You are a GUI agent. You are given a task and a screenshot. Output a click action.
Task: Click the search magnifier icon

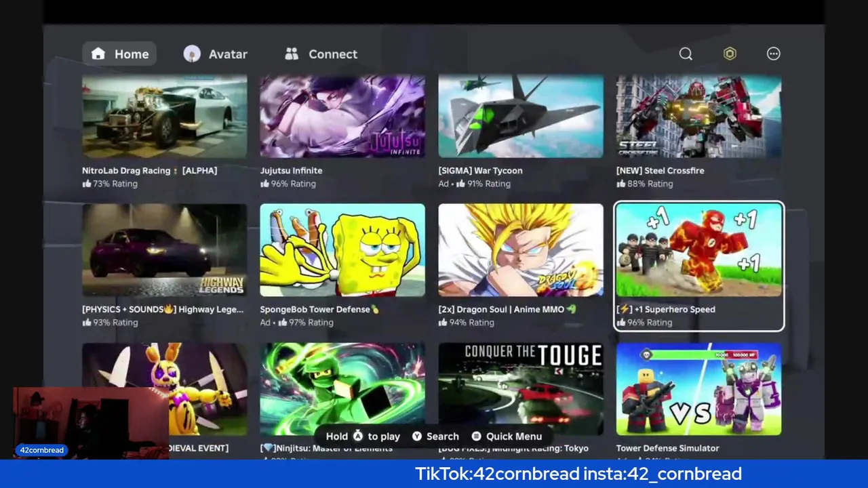686,54
